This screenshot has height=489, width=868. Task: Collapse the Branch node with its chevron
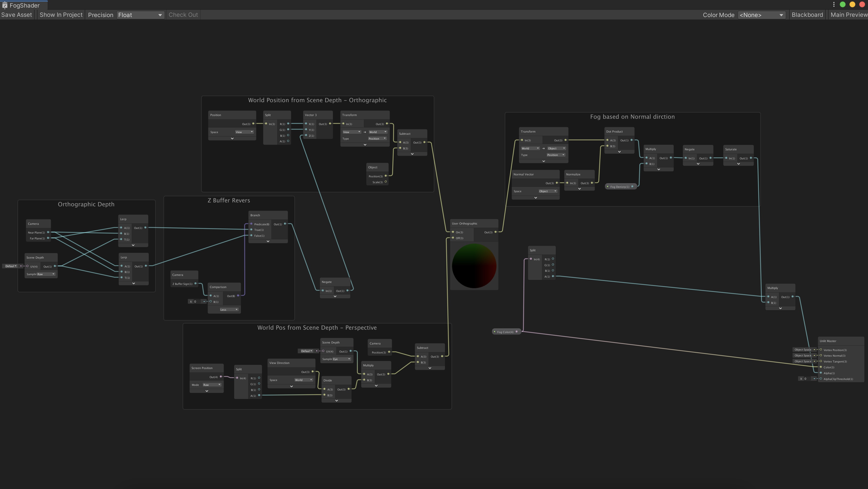click(x=268, y=241)
